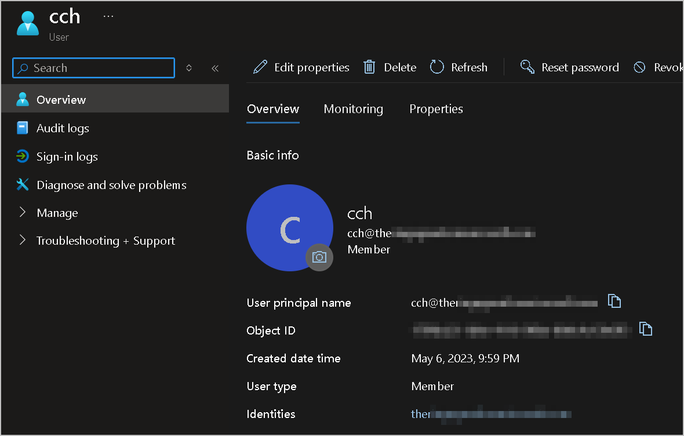Collapse the sidebar with double chevron

click(215, 68)
